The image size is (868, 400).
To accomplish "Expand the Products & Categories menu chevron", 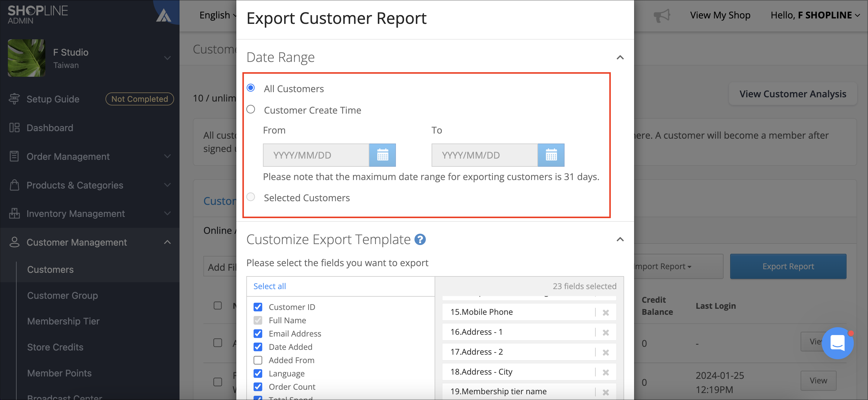I will tap(167, 185).
